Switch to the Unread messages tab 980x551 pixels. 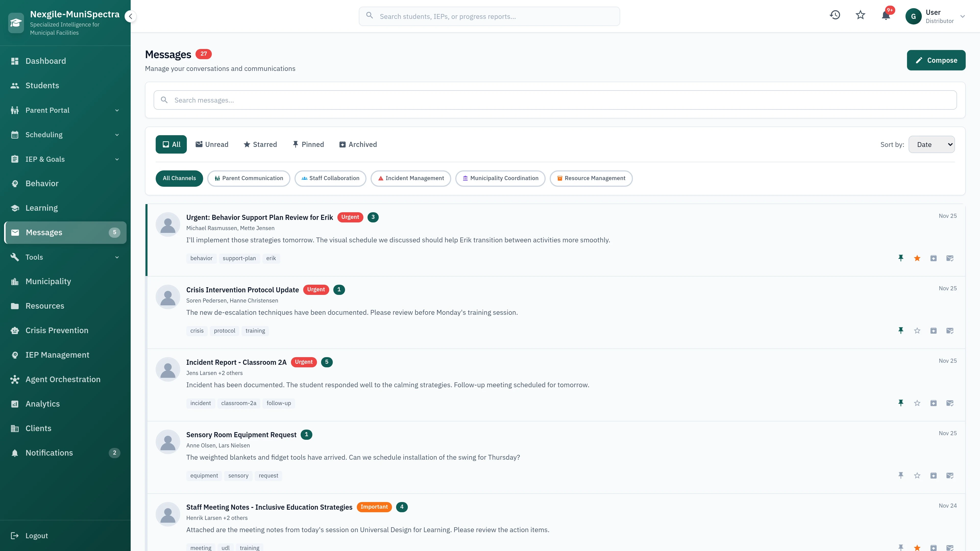point(212,144)
